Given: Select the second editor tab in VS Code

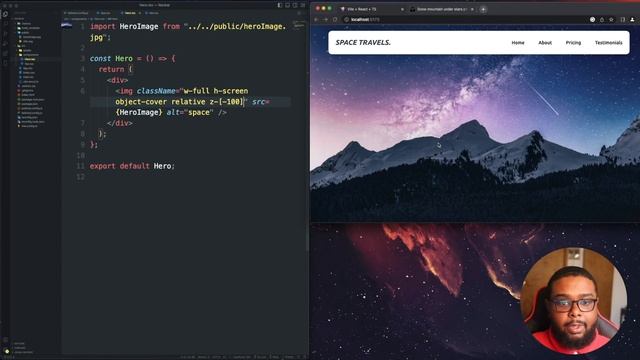Looking at the screenshot, I should 104,13.
